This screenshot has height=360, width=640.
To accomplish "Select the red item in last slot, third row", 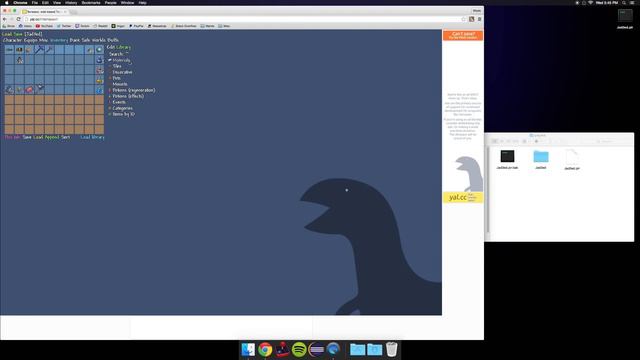I will (99, 70).
